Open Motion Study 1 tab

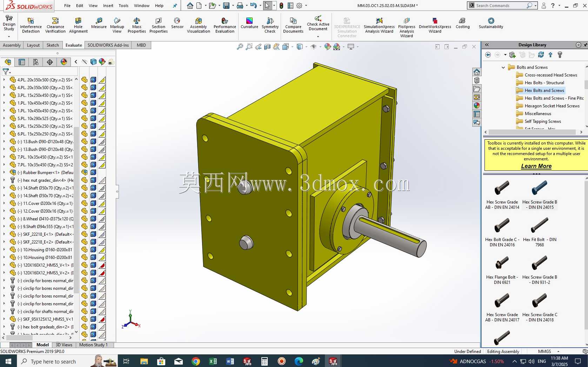click(93, 345)
